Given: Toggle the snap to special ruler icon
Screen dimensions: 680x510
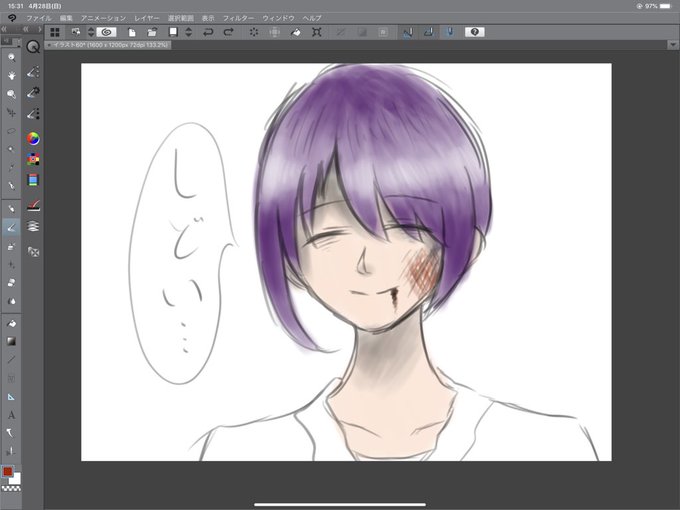Looking at the screenshot, I should [428, 32].
